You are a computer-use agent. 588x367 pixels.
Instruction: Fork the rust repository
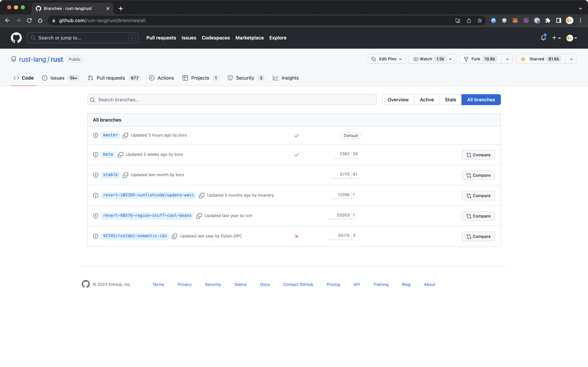(x=480, y=59)
